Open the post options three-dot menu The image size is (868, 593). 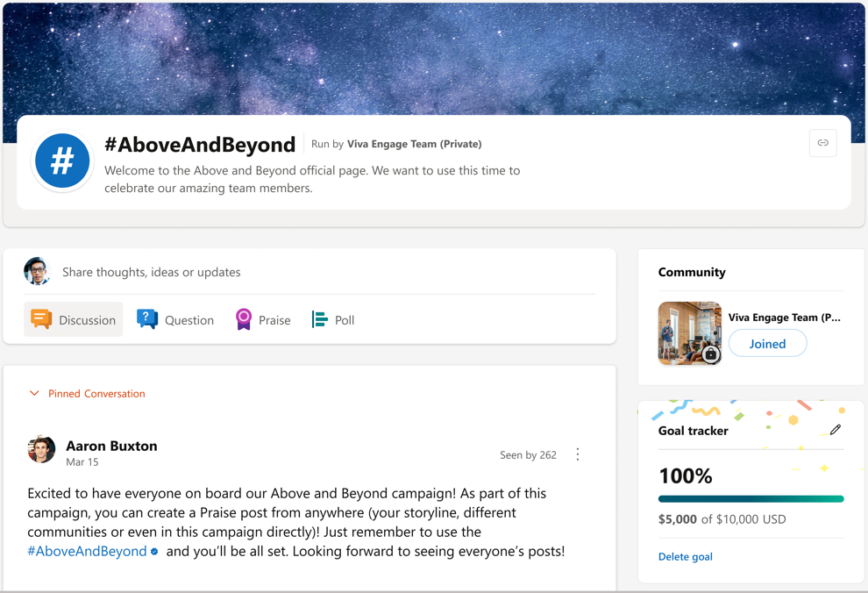pyautogui.click(x=578, y=454)
